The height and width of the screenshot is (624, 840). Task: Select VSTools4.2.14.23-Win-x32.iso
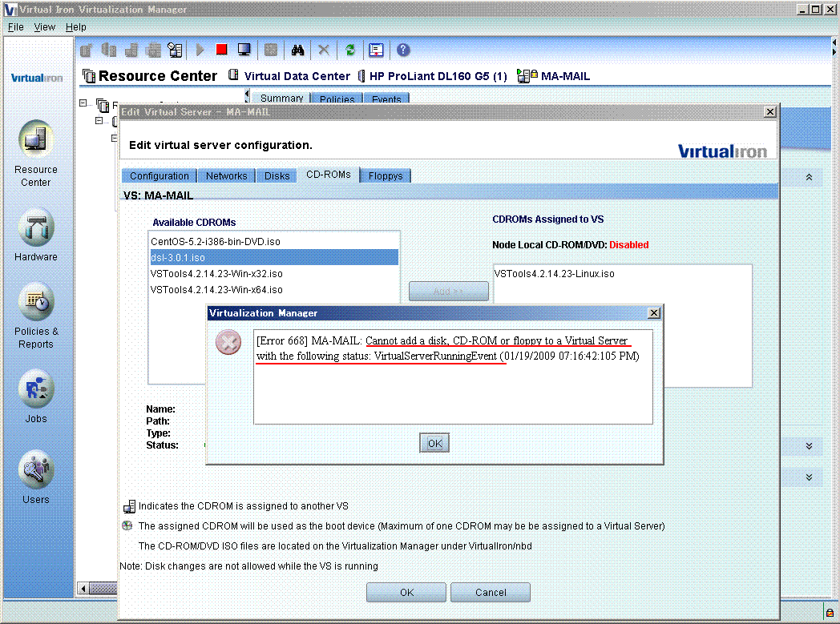click(x=274, y=273)
